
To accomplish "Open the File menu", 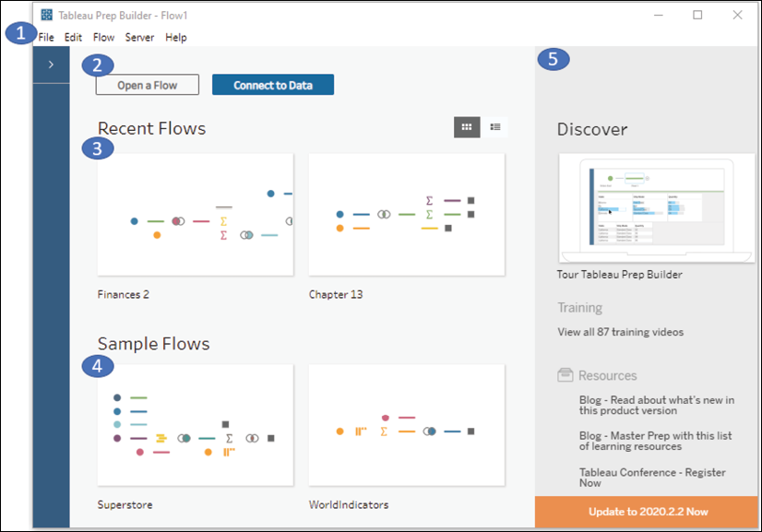I will pos(46,38).
